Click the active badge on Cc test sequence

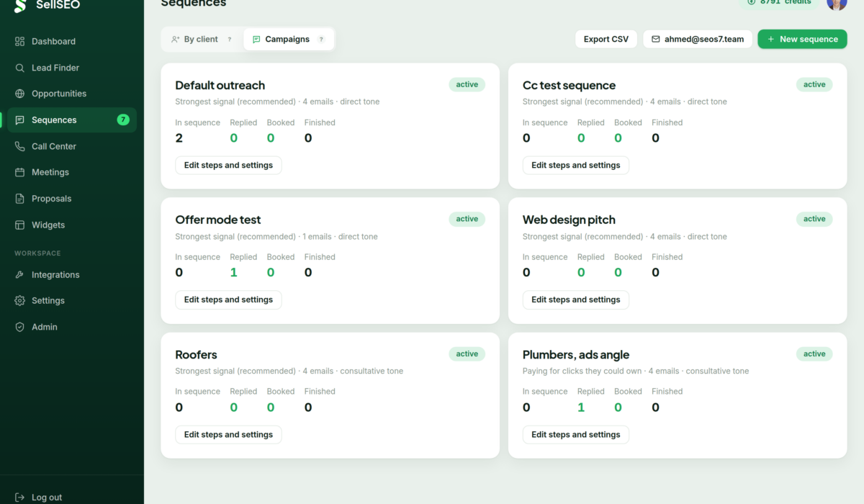coord(814,85)
